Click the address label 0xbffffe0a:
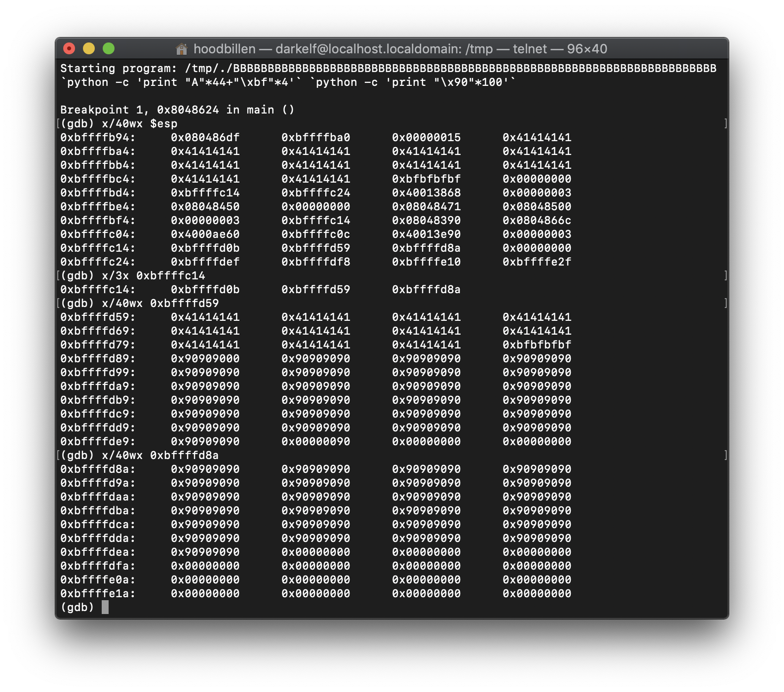 pyautogui.click(x=98, y=579)
